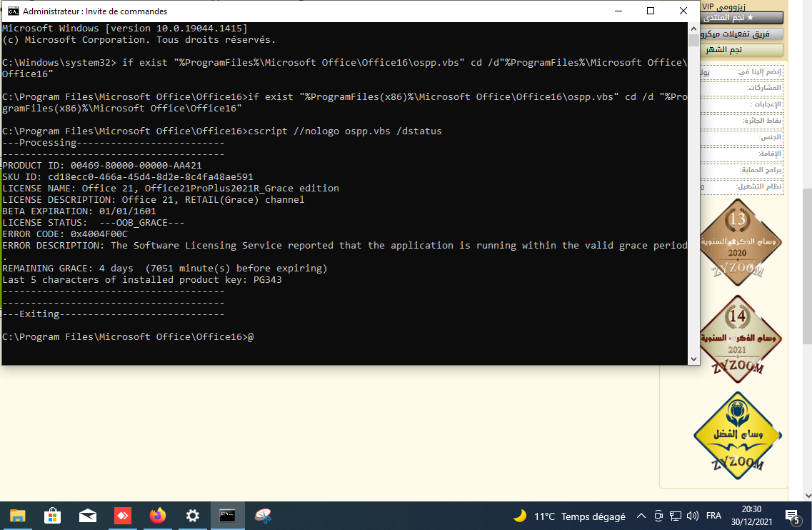Click the 'PRODUCT ID: 00469-80000-00000-AA421' line
The width and height of the screenshot is (812, 530).
[102, 165]
